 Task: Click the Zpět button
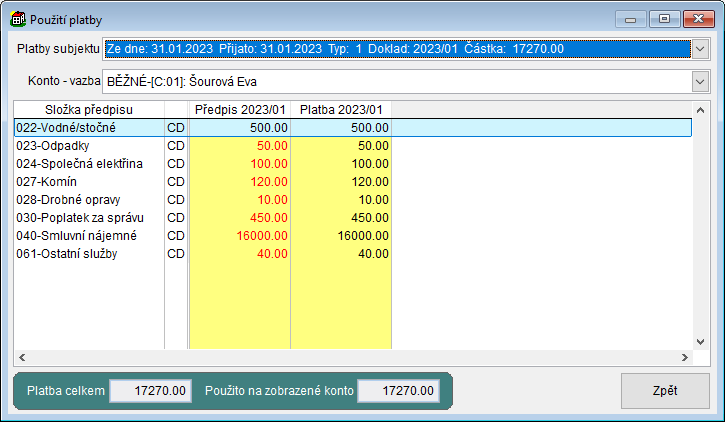(x=665, y=391)
